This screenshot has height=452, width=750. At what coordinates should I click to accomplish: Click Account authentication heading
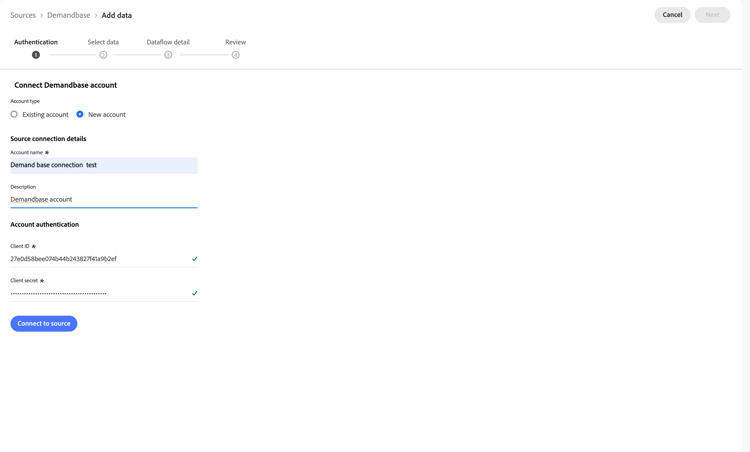44,224
